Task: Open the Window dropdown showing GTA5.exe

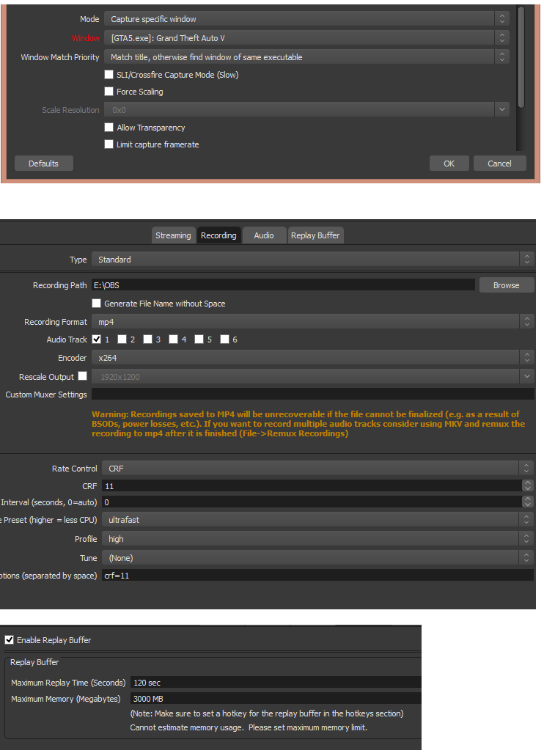Action: [306, 37]
